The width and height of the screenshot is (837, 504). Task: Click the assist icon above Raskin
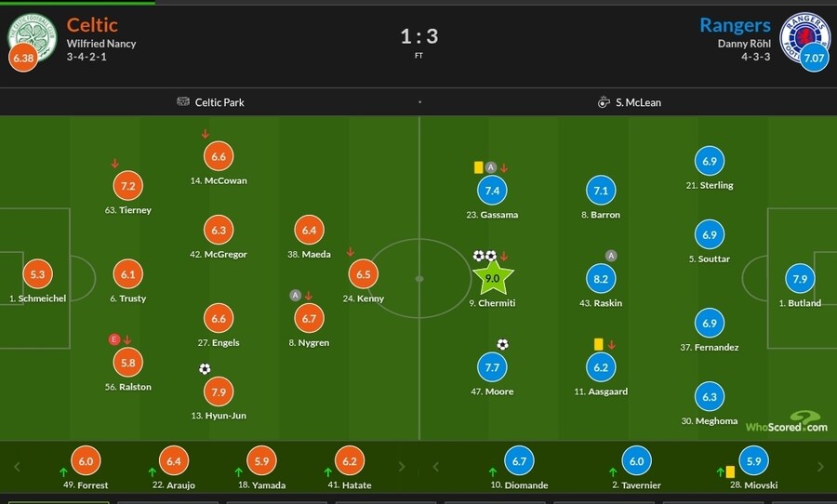coord(611,256)
